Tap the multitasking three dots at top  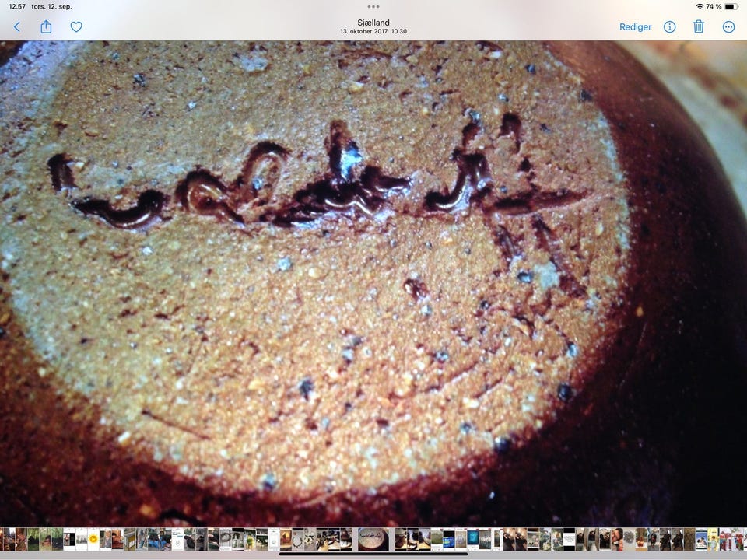[373, 7]
